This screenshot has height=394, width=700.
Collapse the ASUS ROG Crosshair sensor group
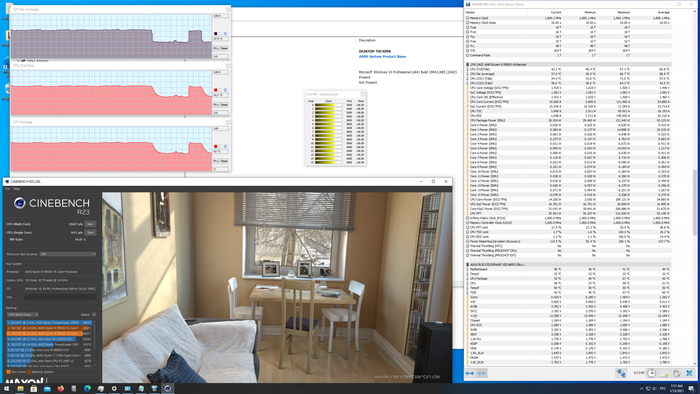(467, 265)
